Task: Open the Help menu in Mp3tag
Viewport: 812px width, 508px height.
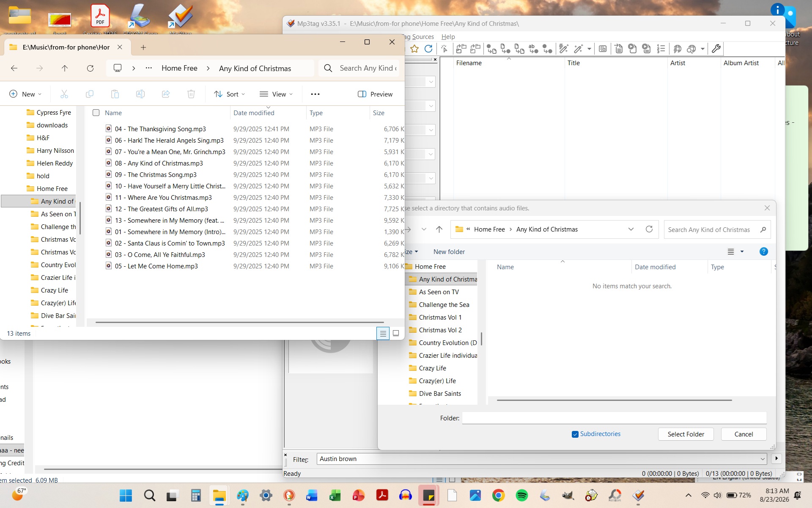Action: pos(448,37)
